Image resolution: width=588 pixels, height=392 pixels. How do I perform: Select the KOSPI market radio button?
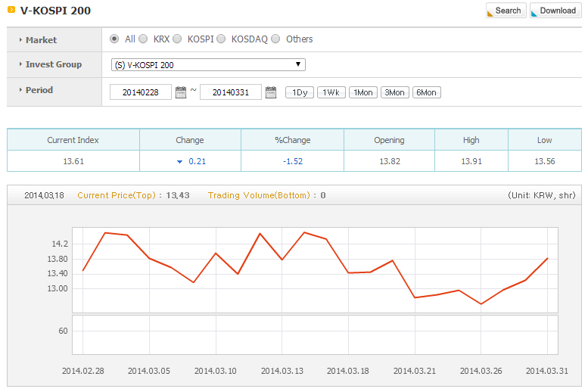pos(177,39)
